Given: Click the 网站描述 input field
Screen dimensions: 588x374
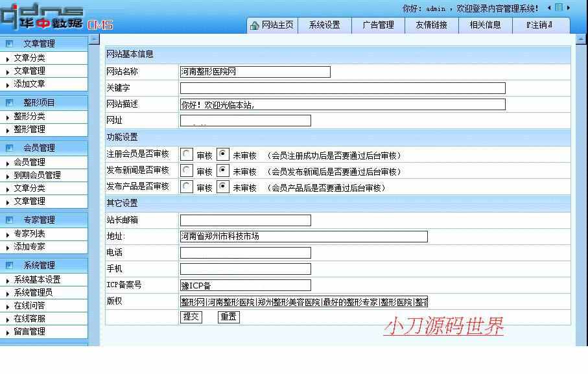Looking at the screenshot, I should (343, 104).
